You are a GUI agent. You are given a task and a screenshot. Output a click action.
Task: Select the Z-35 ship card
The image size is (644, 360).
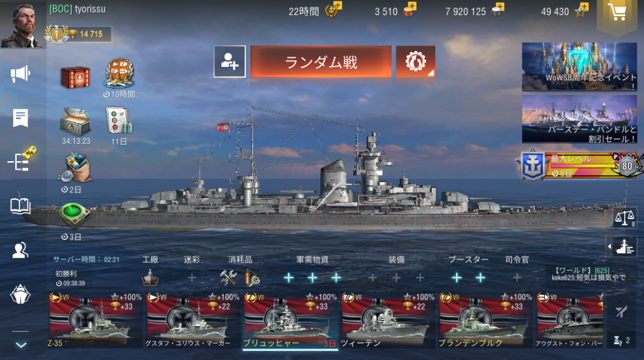pyautogui.click(x=96, y=320)
